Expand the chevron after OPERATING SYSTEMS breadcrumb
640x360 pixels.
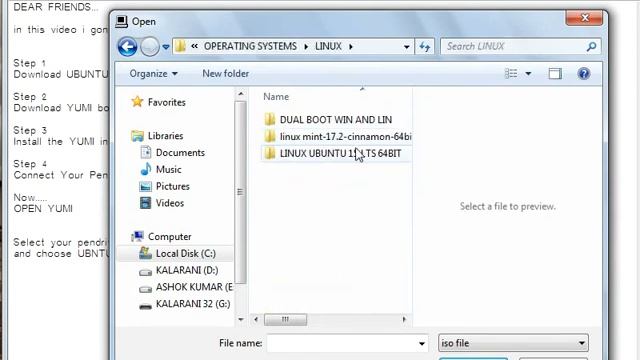tap(306, 47)
